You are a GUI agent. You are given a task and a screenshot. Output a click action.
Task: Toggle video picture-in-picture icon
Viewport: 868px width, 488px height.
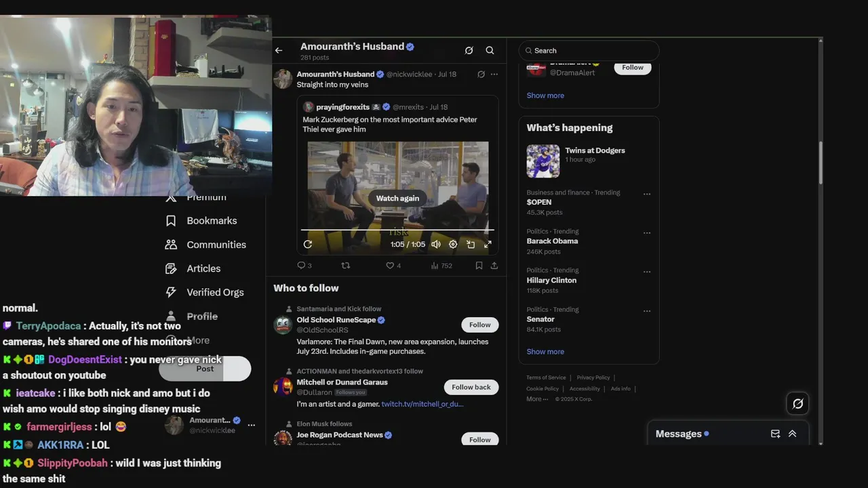click(x=471, y=245)
